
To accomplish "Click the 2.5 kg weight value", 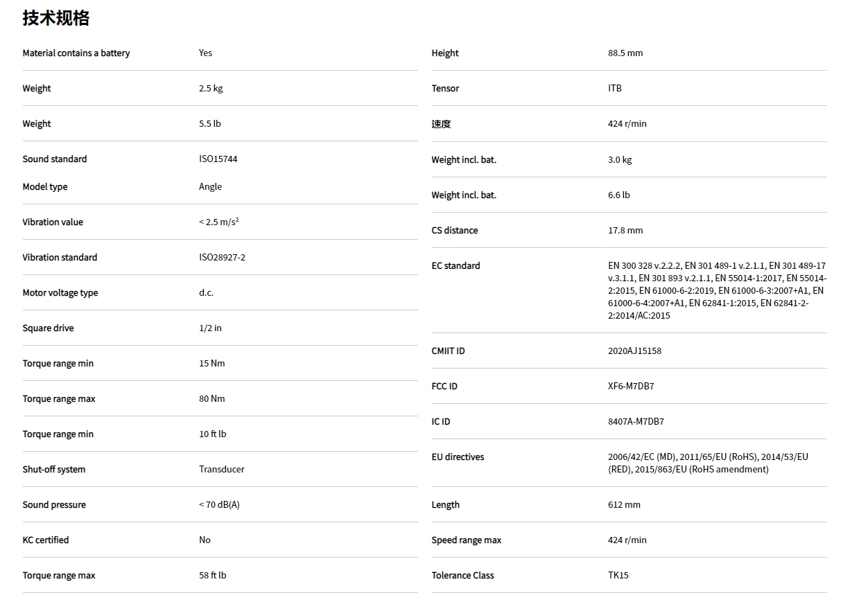I will click(211, 89).
